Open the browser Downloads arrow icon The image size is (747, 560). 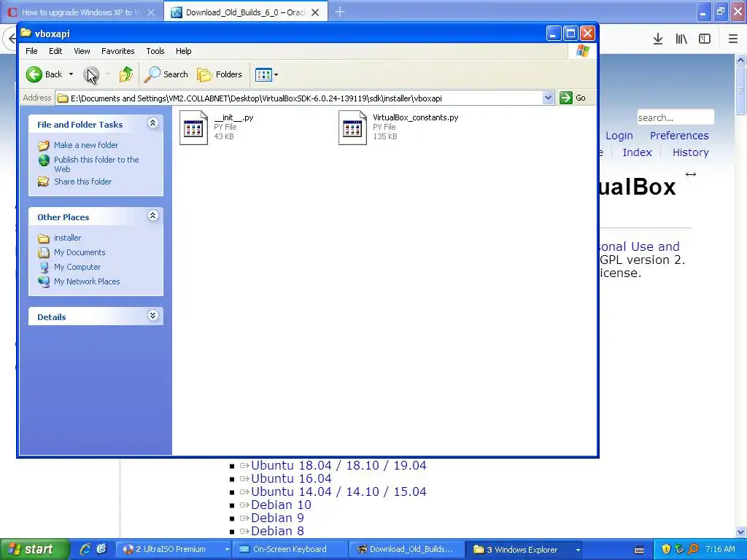[658, 39]
